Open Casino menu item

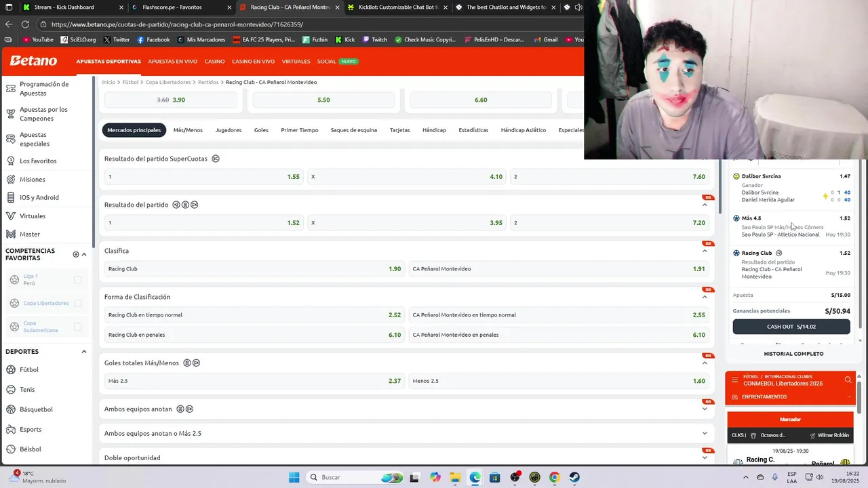coord(214,61)
